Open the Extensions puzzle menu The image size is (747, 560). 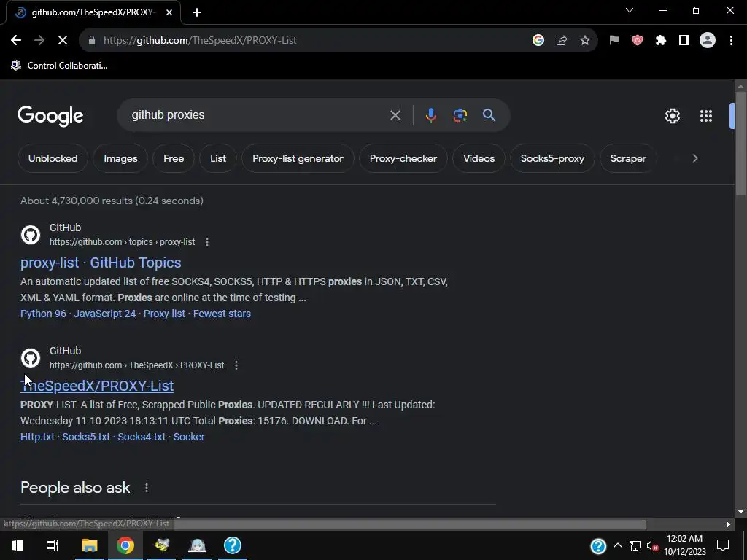661,41
